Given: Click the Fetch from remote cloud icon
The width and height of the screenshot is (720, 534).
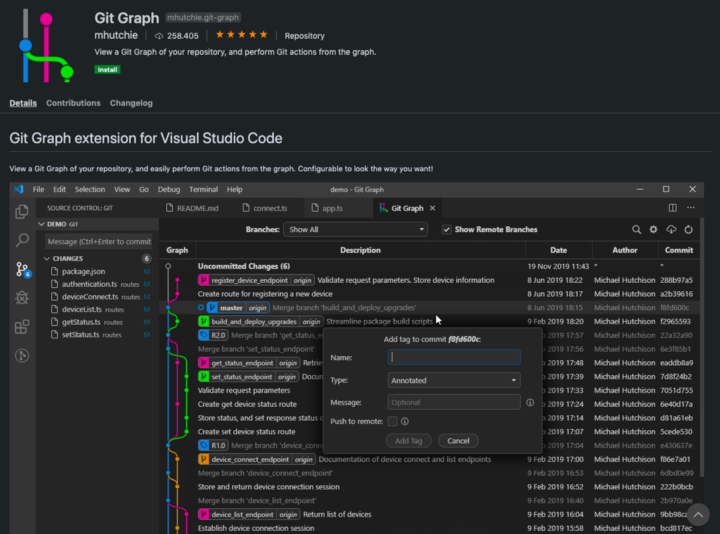Looking at the screenshot, I should click(671, 230).
